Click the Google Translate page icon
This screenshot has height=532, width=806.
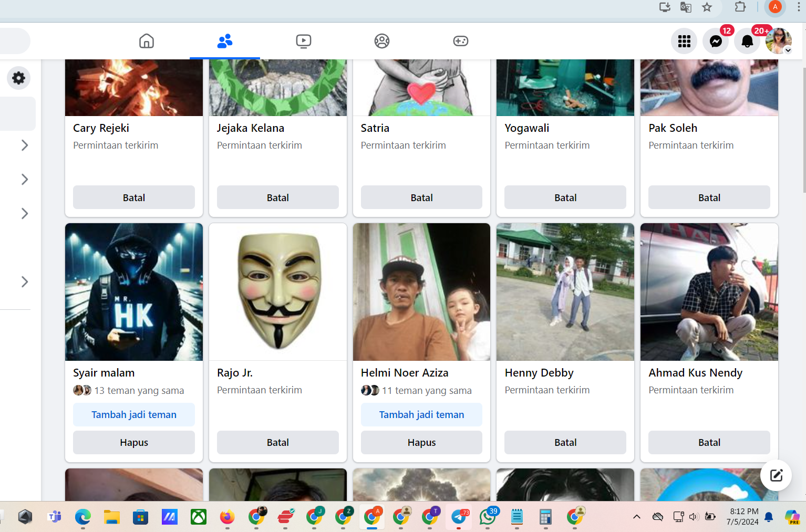point(686,7)
